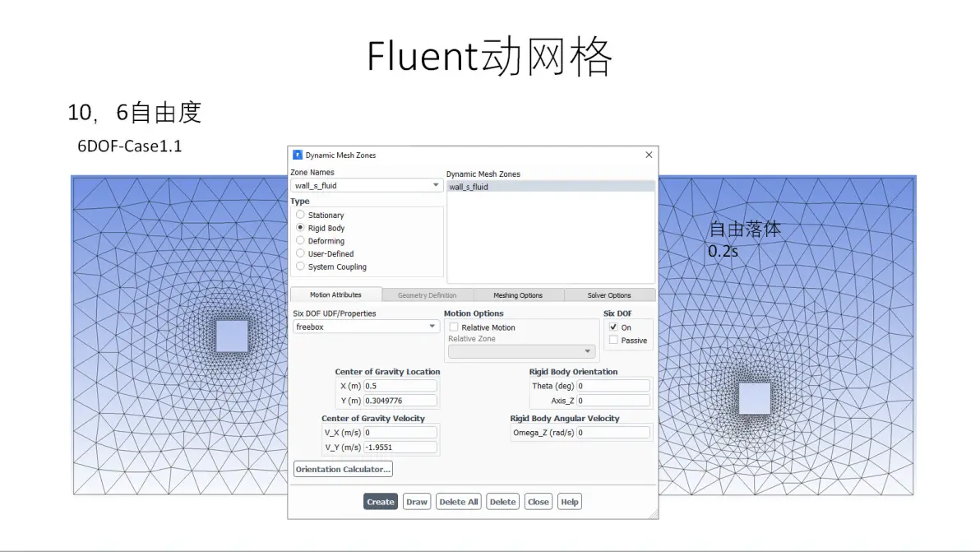980x552 pixels.
Task: Open the Relative Zone dropdown
Action: 521,351
